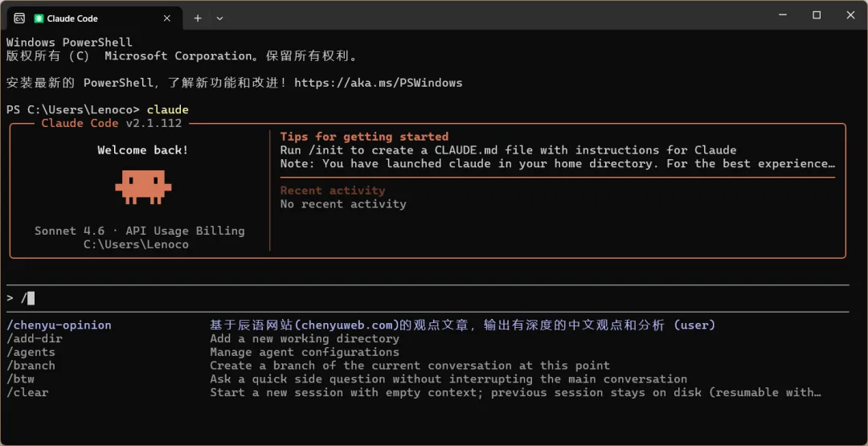Viewport: 868px width, 446px height.
Task: Close the terminal window
Action: pyautogui.click(x=850, y=15)
